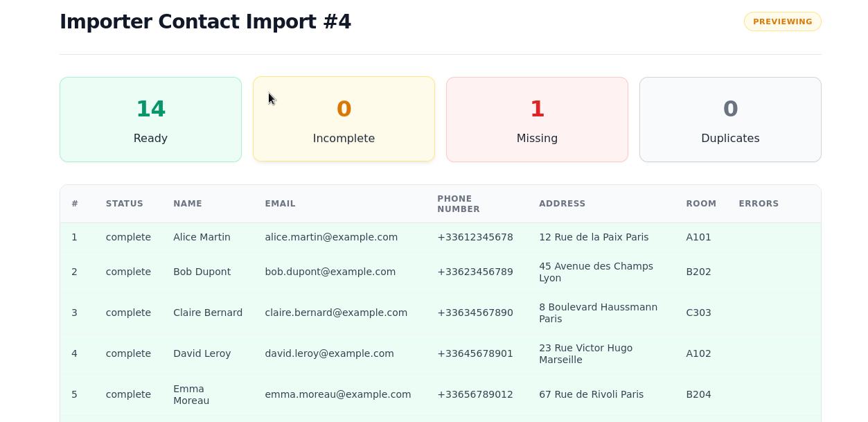Screen dimensions: 868x422
Task: Click the Name column header
Action: coord(188,204)
